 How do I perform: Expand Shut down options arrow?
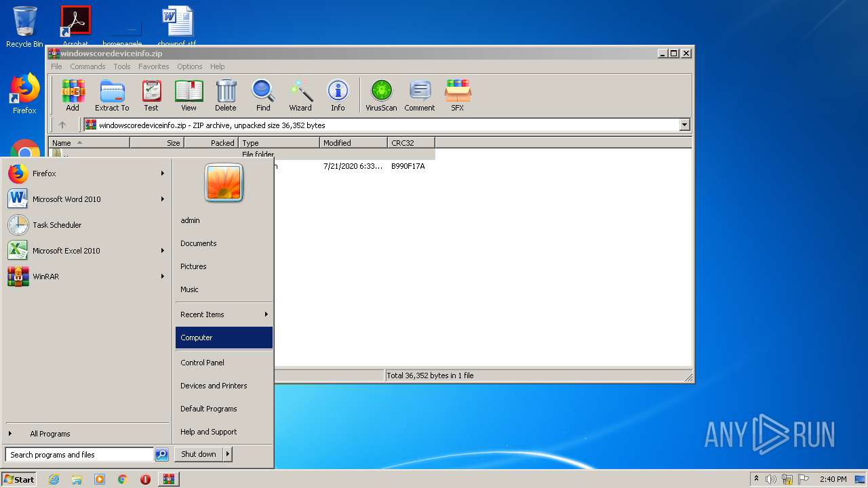click(x=228, y=454)
